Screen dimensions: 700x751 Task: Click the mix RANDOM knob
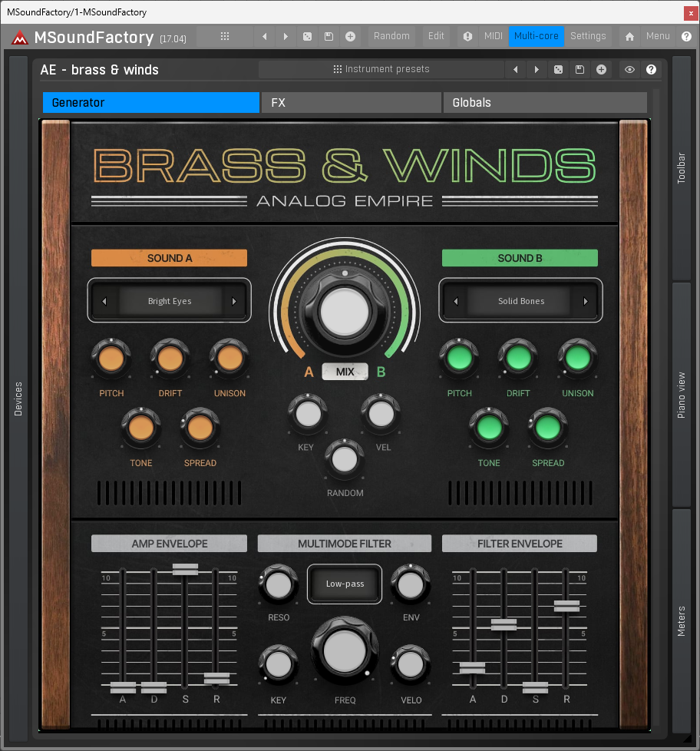tap(345, 459)
